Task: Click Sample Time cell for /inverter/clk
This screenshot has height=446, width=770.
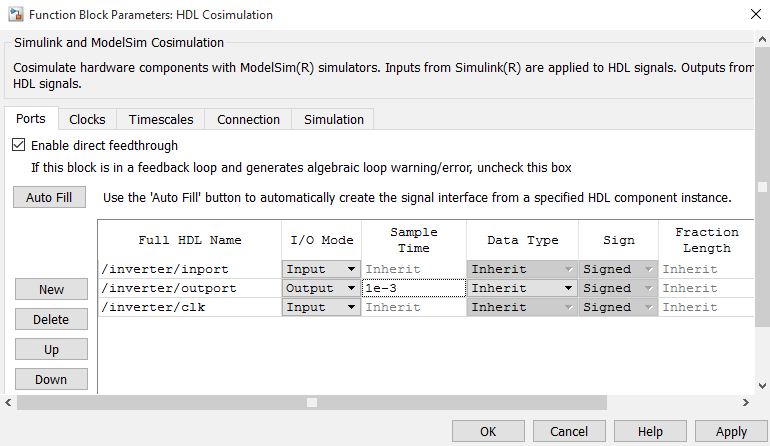Action: (x=414, y=307)
